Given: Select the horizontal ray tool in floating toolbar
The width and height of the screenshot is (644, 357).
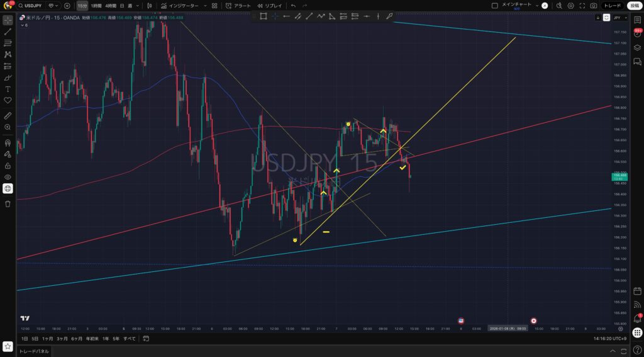Looking at the screenshot, I should pyautogui.click(x=286, y=16).
